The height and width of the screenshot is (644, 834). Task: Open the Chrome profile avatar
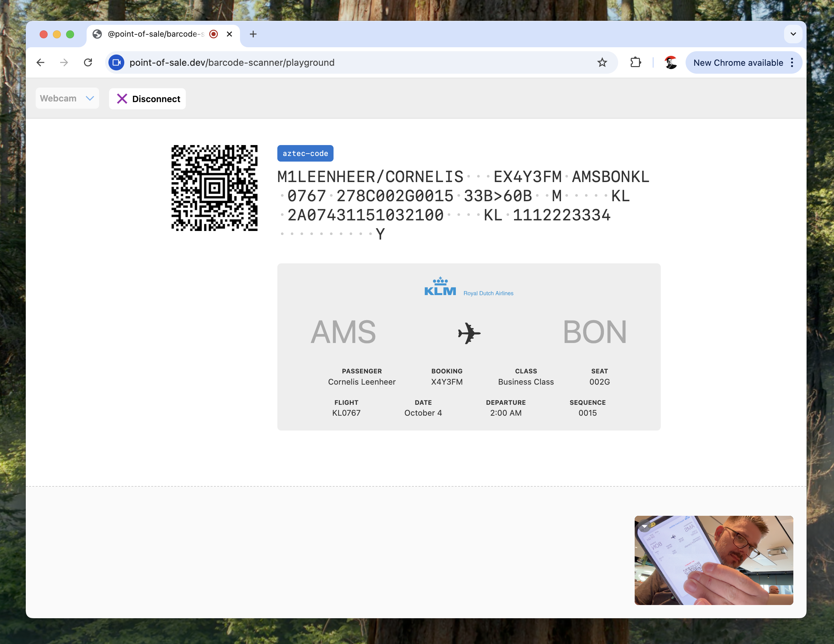[671, 62]
